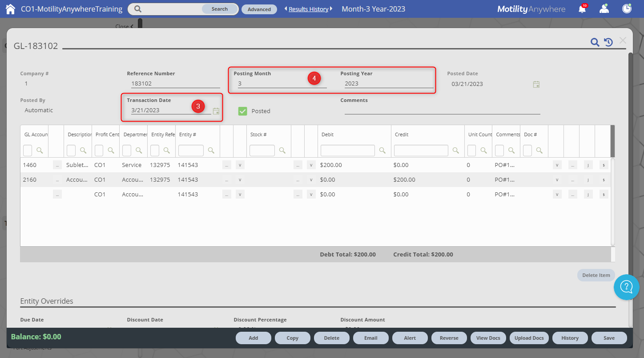This screenshot has width=644, height=358.
Task: Click the Doc # column filter magnifier
Action: pyautogui.click(x=539, y=151)
